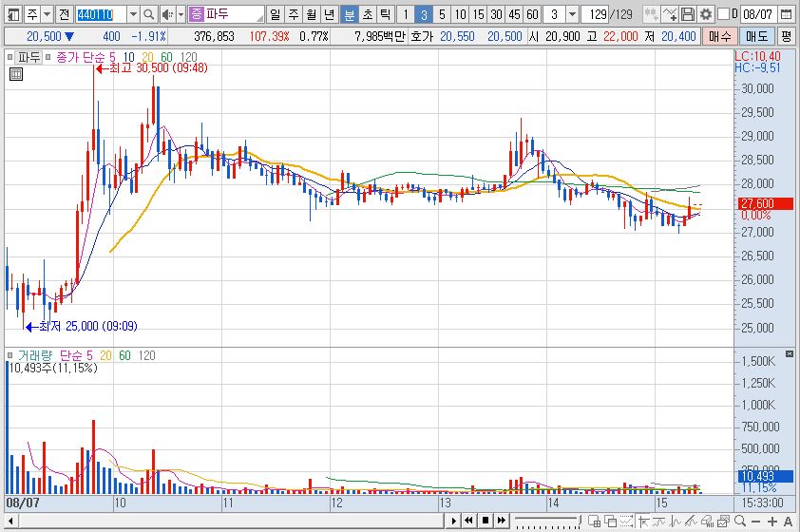Start chart replay with play button
800x532 pixels.
[452, 521]
